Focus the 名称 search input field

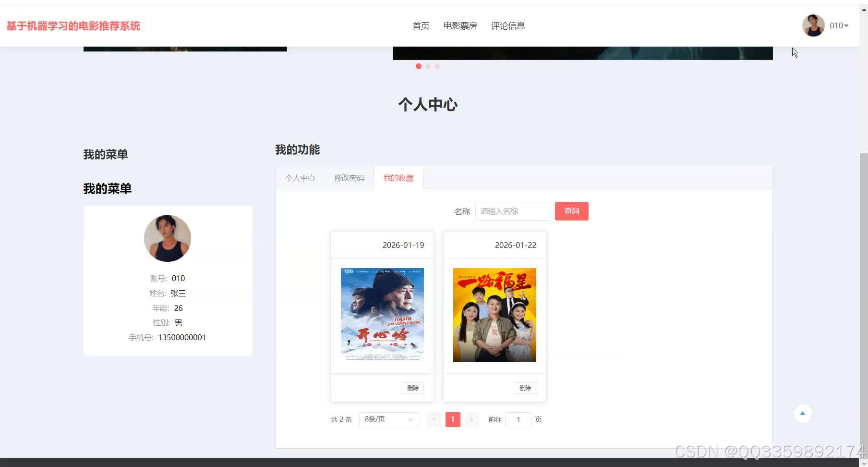tap(512, 211)
